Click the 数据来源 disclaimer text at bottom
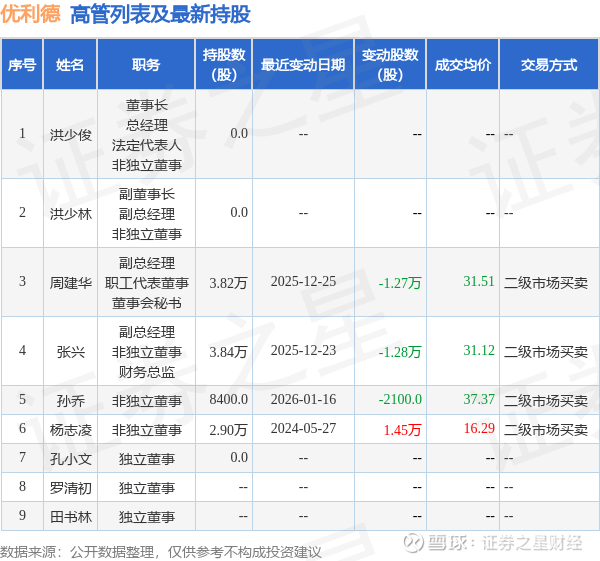Screen dimensions: 600x561 161,552
